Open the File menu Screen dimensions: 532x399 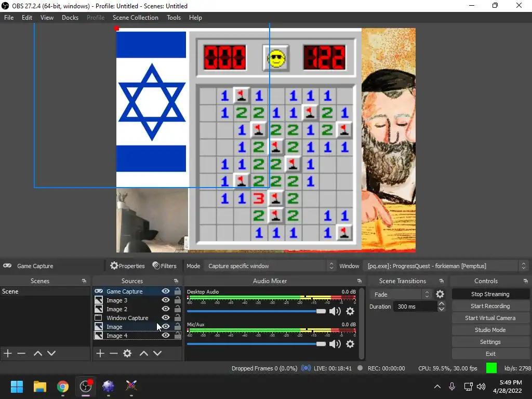(9, 18)
